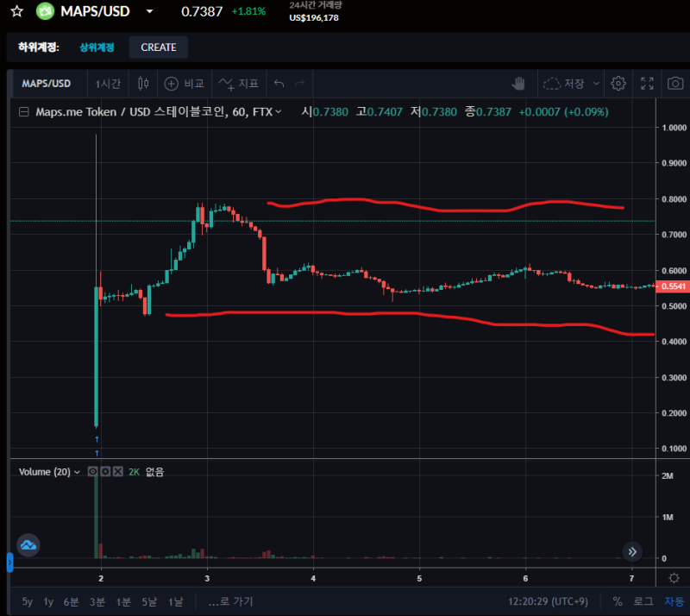This screenshot has width=690, height=616.
Task: Click the MAPS token logo icon
Action: (x=45, y=11)
